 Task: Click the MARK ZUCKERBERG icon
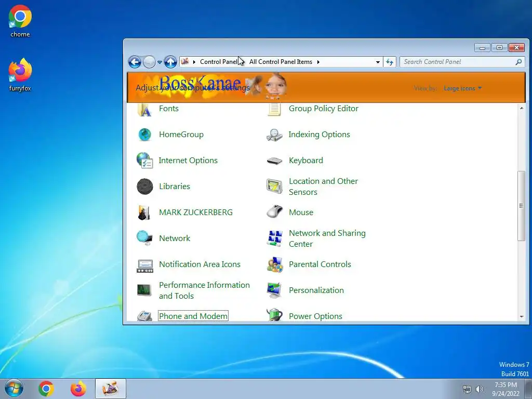pyautogui.click(x=144, y=212)
